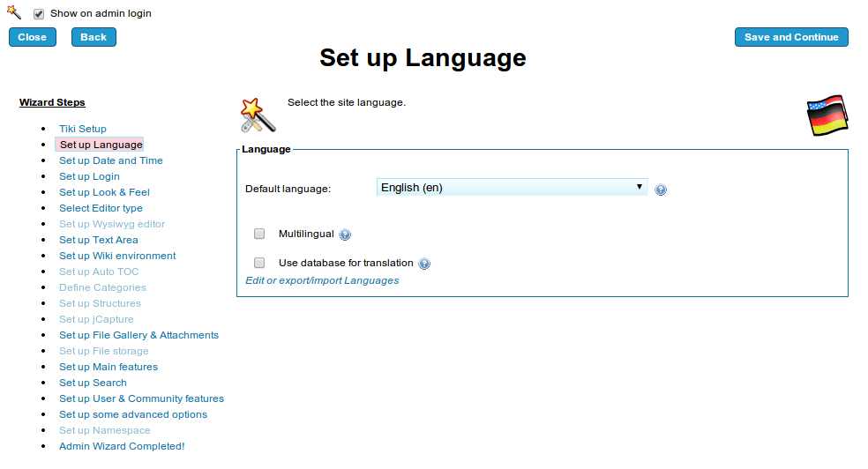Open Set up Wysiwyg editor step
The width and height of the screenshot is (868, 469).
(x=112, y=224)
